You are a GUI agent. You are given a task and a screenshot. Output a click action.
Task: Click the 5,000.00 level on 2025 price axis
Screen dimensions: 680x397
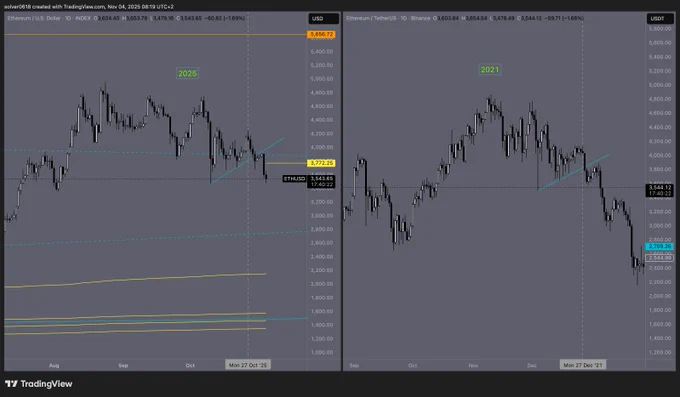pos(322,79)
